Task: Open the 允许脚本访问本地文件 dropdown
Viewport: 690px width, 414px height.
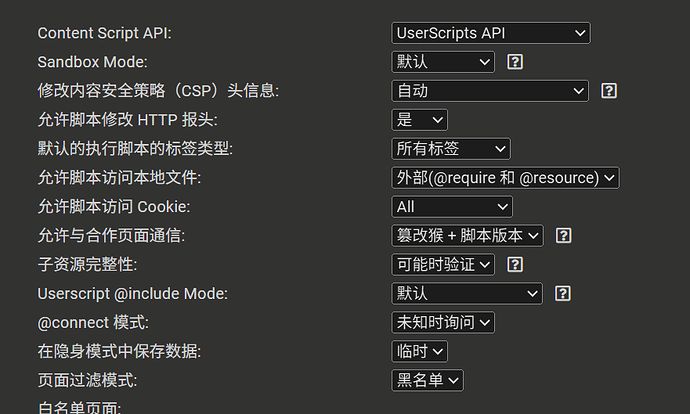Action: coord(505,178)
